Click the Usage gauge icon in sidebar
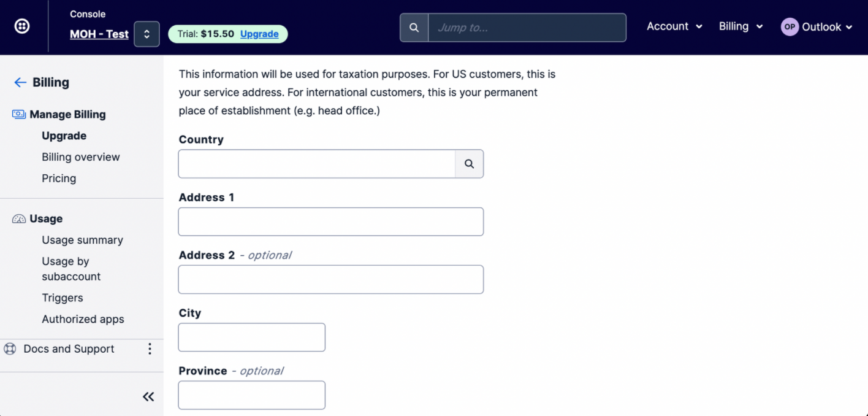 coord(19,219)
